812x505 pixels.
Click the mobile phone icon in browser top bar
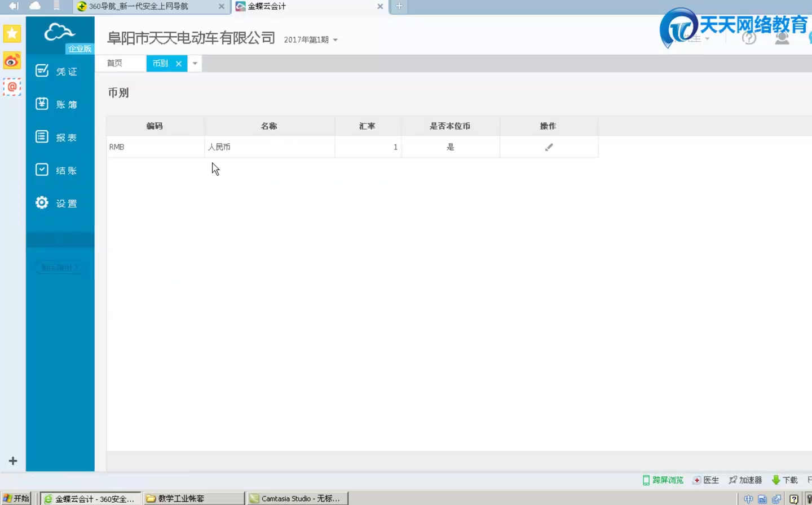coord(56,6)
